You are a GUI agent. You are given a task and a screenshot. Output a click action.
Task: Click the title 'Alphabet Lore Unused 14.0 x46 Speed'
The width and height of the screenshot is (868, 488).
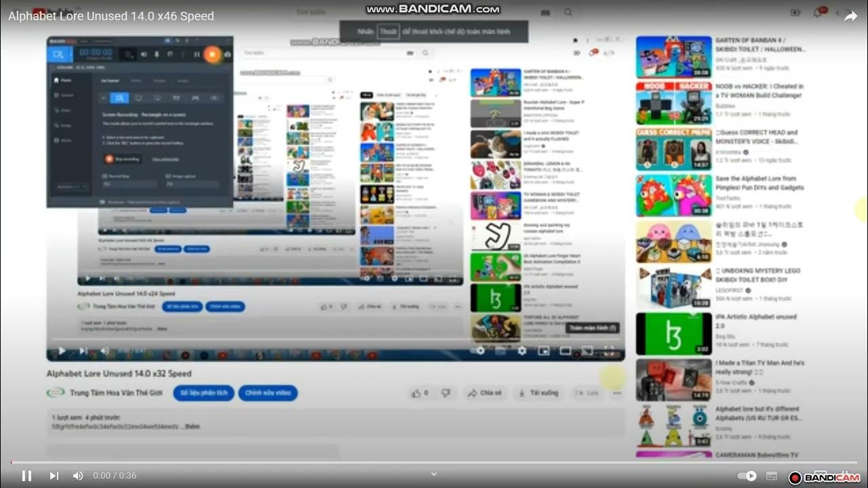pyautogui.click(x=111, y=16)
